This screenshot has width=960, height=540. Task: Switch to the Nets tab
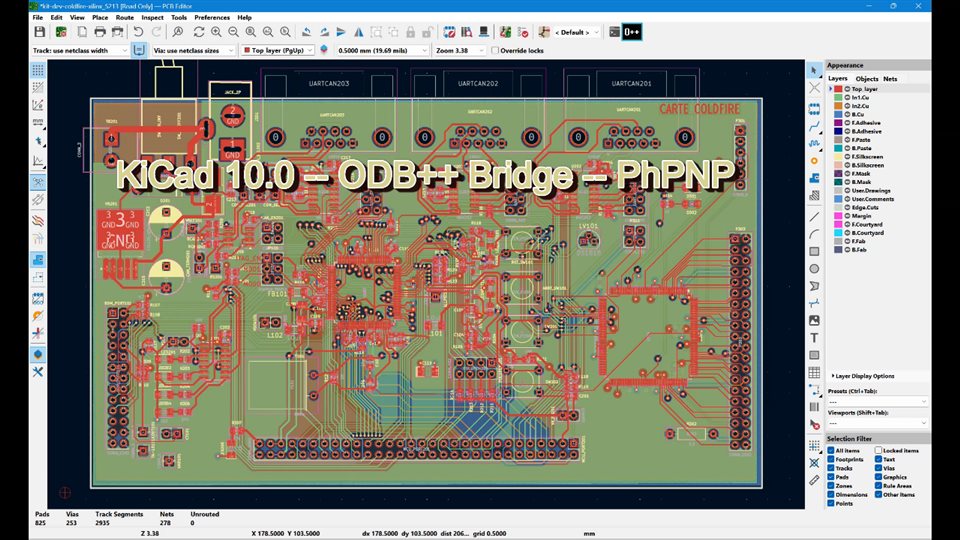pos(890,78)
